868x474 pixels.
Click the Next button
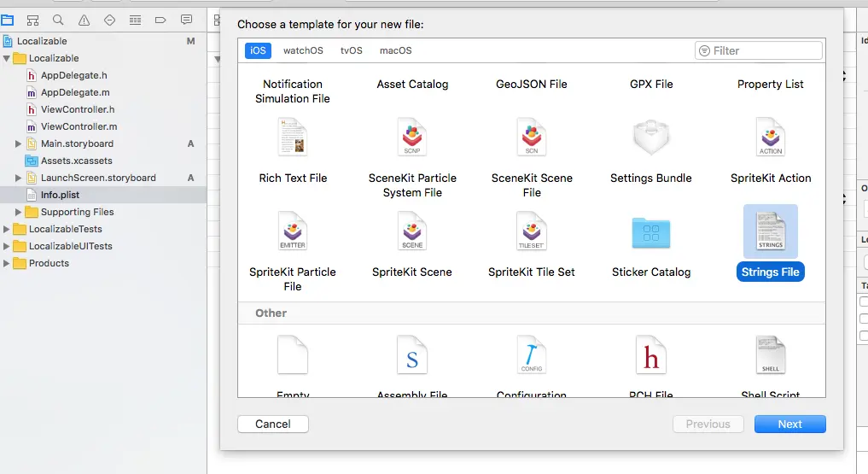coord(790,424)
